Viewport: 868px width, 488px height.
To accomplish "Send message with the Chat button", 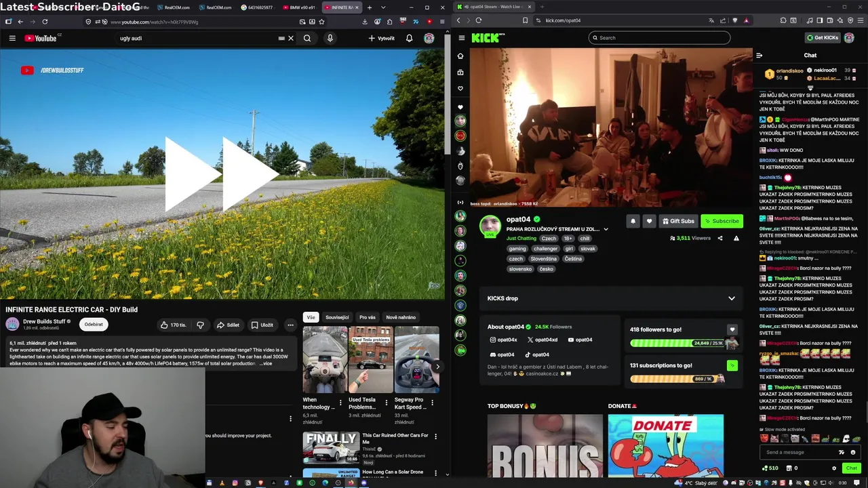I will tap(852, 468).
